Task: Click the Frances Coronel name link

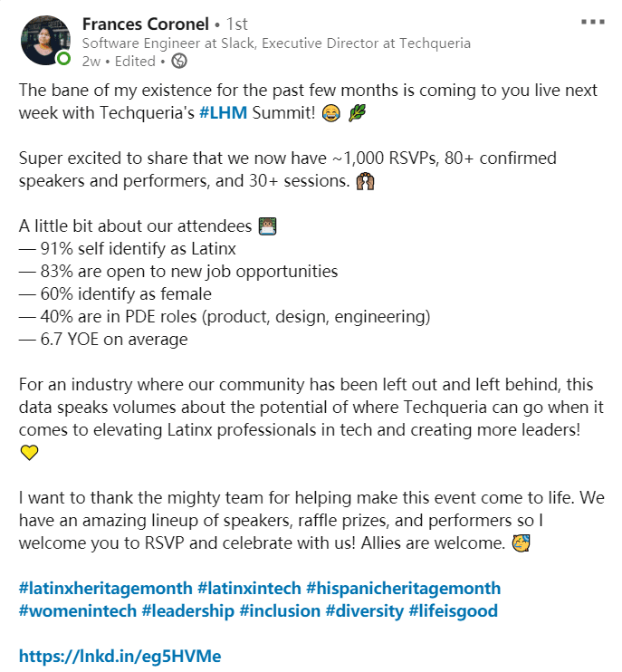Action: coord(145,23)
